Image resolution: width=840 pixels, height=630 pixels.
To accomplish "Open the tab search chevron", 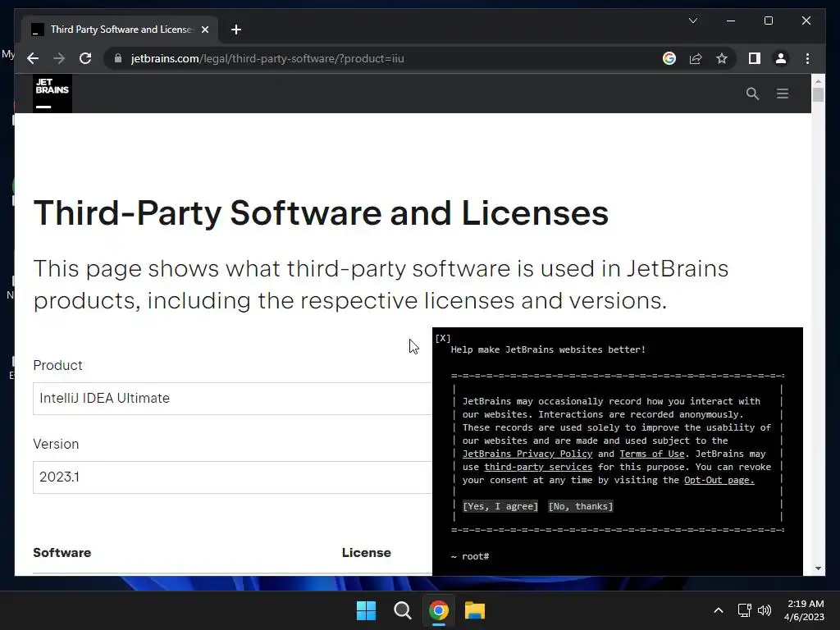I will pos(692,21).
